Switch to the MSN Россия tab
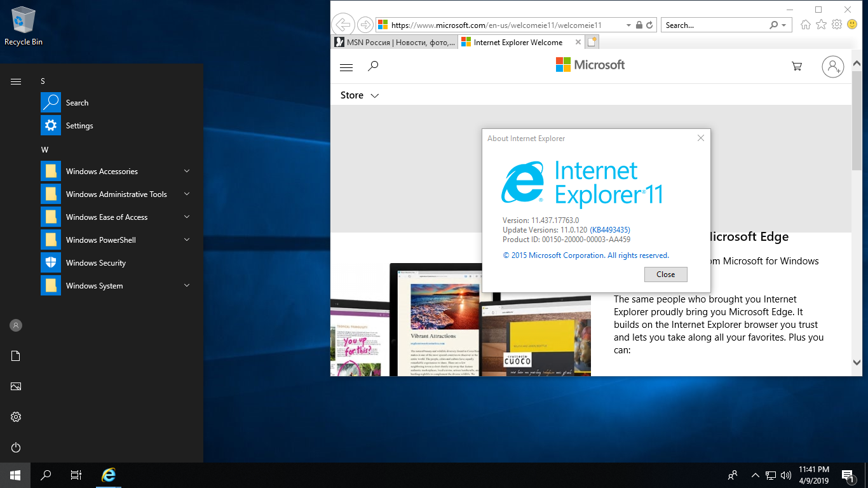 coord(394,43)
